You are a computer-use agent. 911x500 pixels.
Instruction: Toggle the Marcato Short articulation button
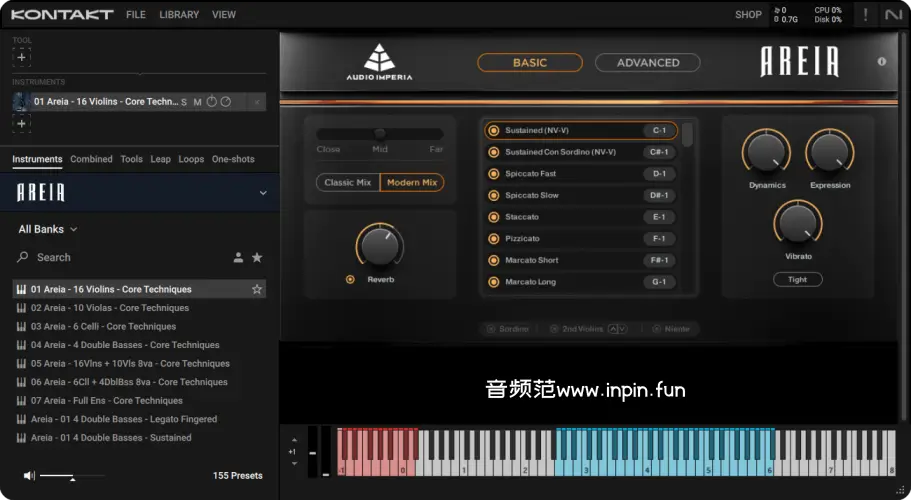click(493, 260)
